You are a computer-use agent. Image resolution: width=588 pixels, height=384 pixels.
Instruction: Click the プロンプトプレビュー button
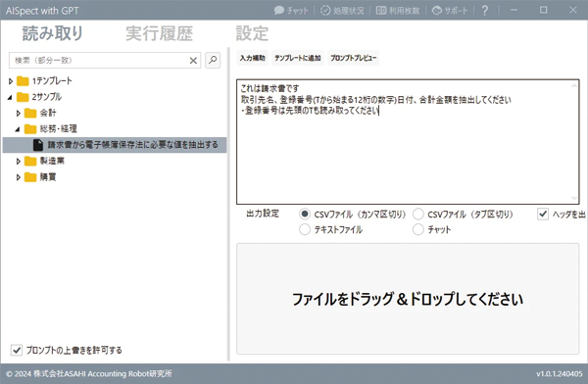[353, 58]
